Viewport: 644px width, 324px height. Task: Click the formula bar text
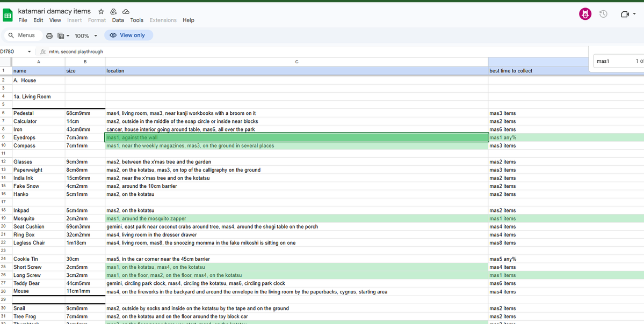(76, 51)
